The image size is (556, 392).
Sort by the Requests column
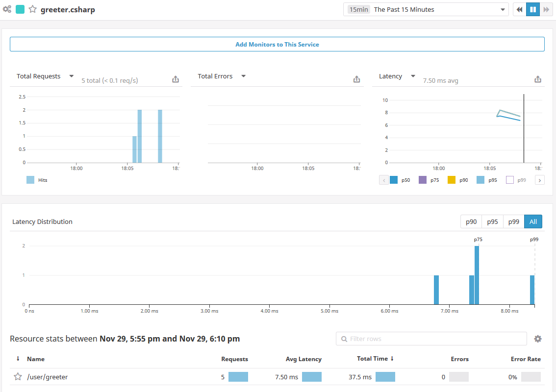pyautogui.click(x=234, y=359)
